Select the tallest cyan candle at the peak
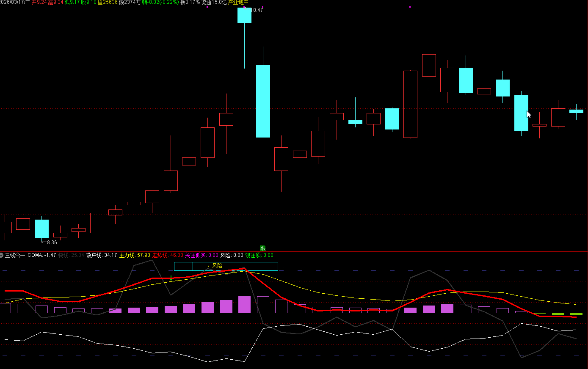Screen dimensions: 588x369 (244, 16)
